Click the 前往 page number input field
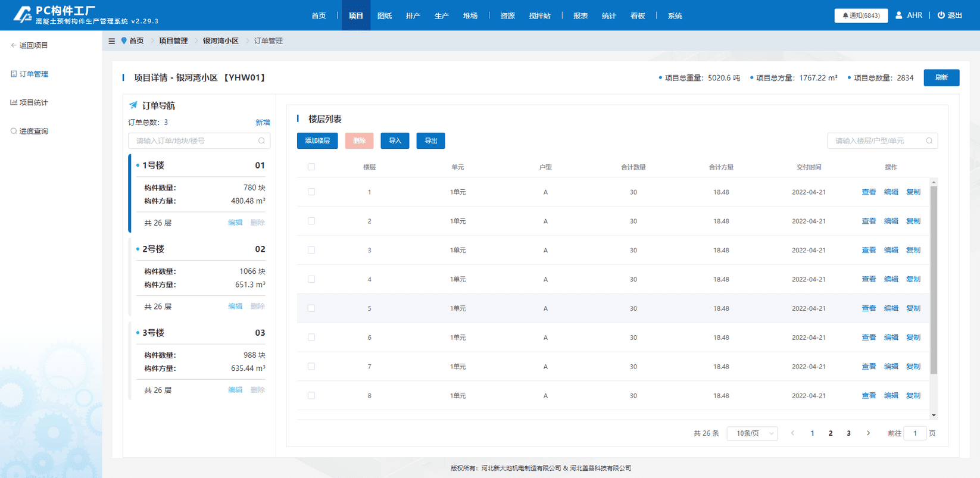This screenshot has width=980, height=478. [x=915, y=433]
